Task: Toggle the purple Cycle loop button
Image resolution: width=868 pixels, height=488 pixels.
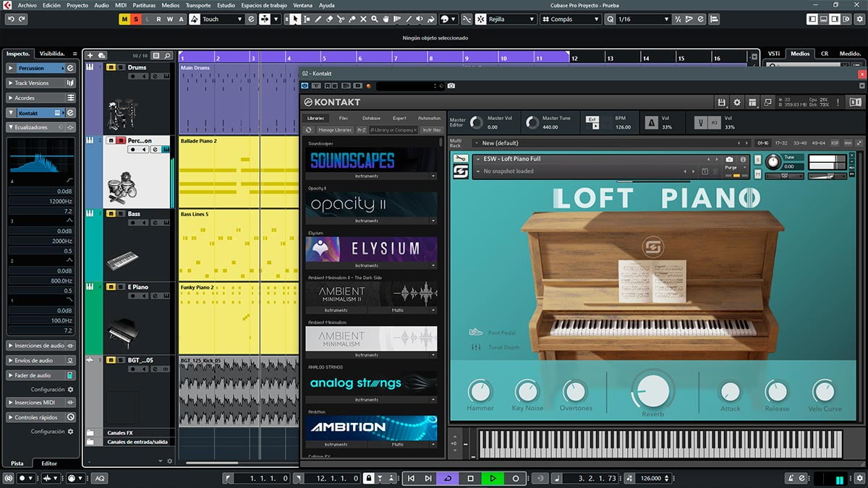Action: pyautogui.click(x=448, y=479)
